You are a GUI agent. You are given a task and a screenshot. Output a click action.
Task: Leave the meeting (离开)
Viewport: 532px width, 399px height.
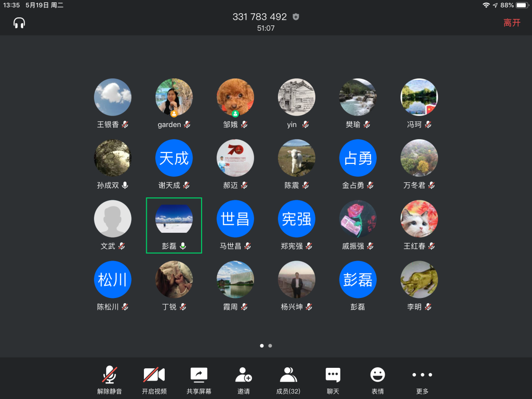pos(512,23)
